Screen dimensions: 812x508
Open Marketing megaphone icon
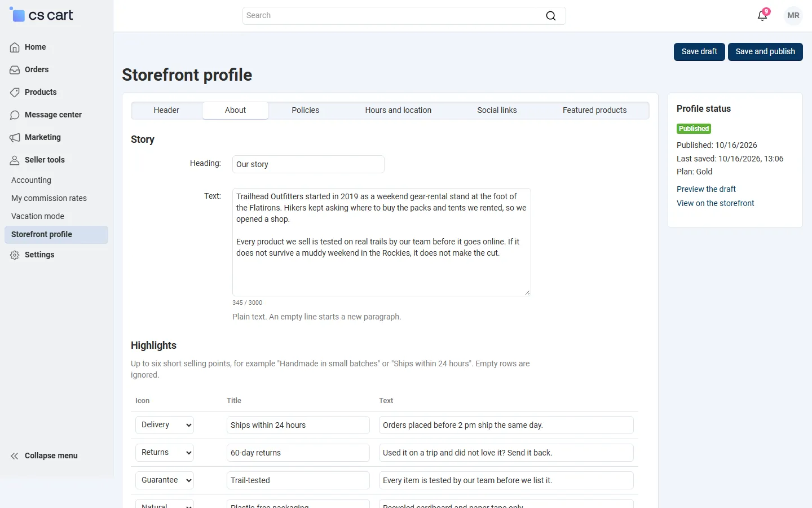(x=15, y=138)
